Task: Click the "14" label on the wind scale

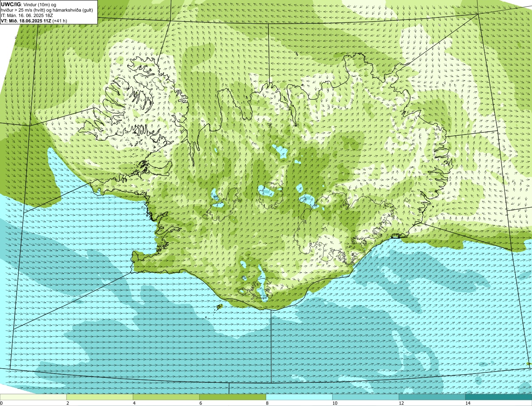Action: coord(468,403)
